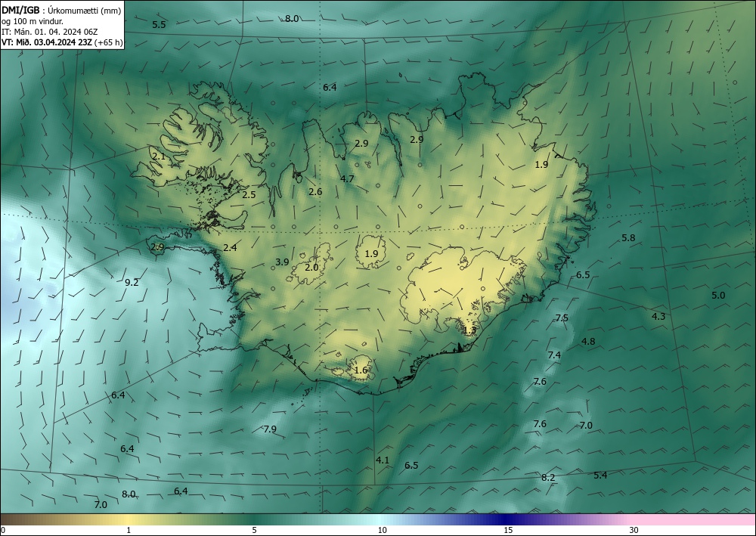The image size is (756, 536).
Task: Select the 4.7 value label
Action: tap(347, 179)
